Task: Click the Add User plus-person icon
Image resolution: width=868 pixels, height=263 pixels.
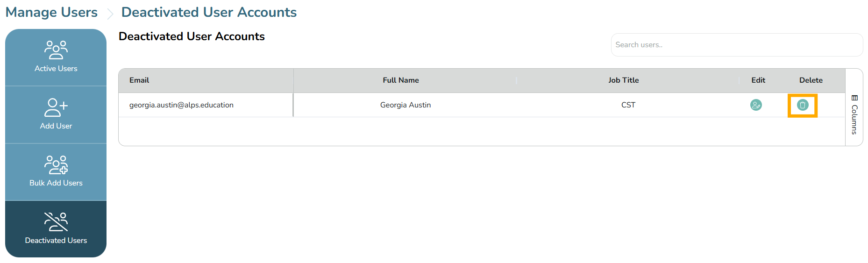Action: 56,107
